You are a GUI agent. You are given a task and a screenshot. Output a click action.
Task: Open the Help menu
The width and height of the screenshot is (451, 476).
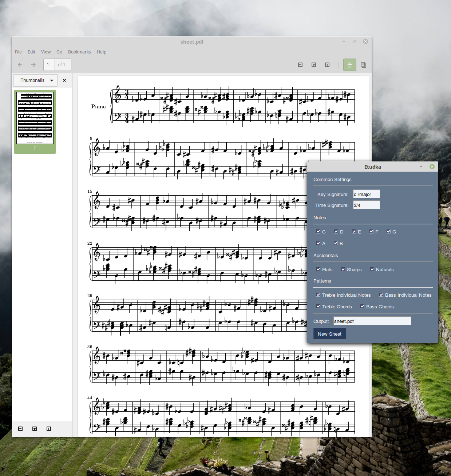[102, 52]
